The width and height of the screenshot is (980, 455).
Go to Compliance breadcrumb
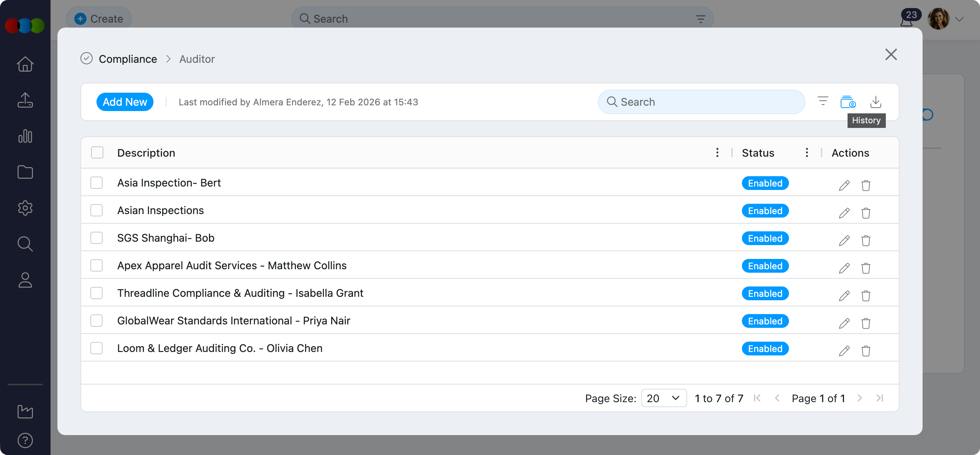(127, 59)
